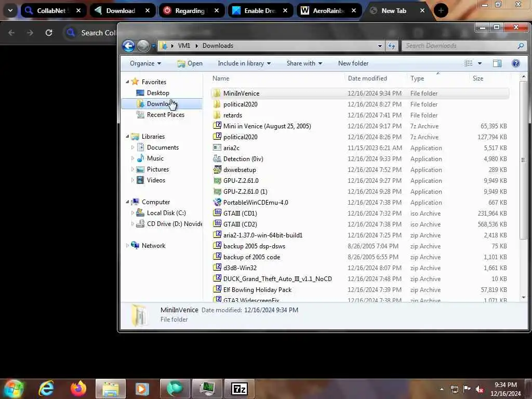The image size is (532, 399).
Task: Open address bar history dropdown arrow
Action: pos(380,46)
